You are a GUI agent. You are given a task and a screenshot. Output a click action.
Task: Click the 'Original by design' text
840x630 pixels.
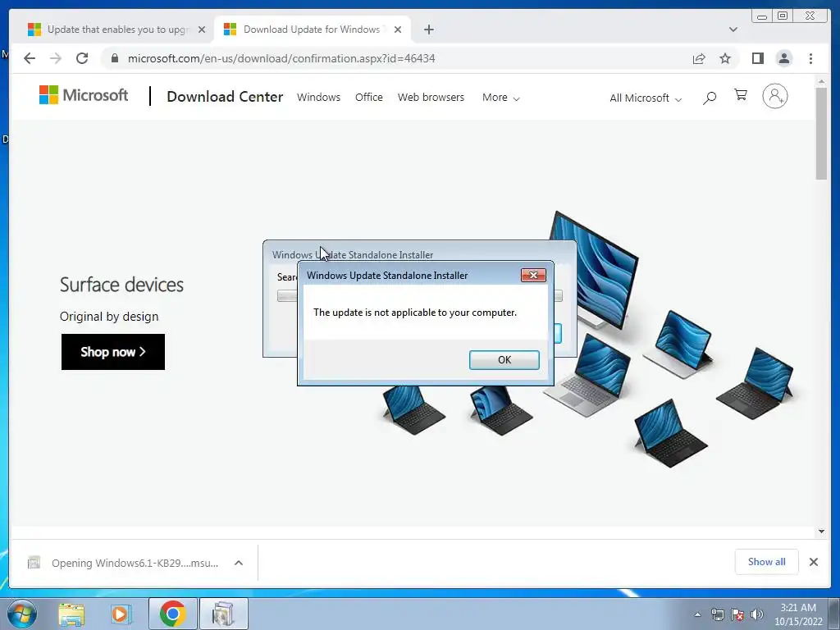pyautogui.click(x=109, y=317)
